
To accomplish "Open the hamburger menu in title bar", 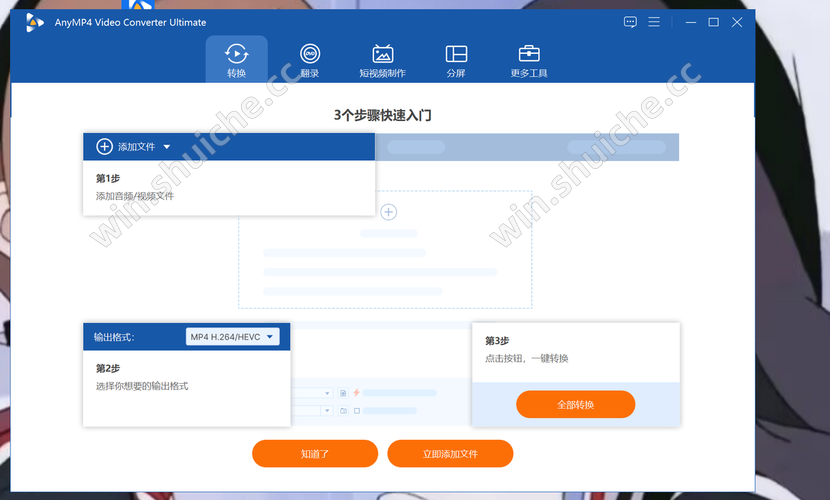I will 654,22.
